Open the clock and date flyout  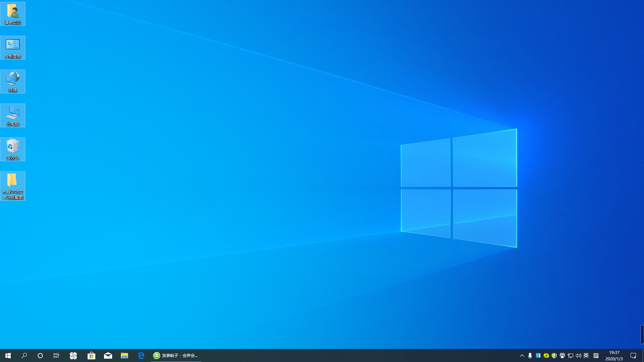[614, 356]
